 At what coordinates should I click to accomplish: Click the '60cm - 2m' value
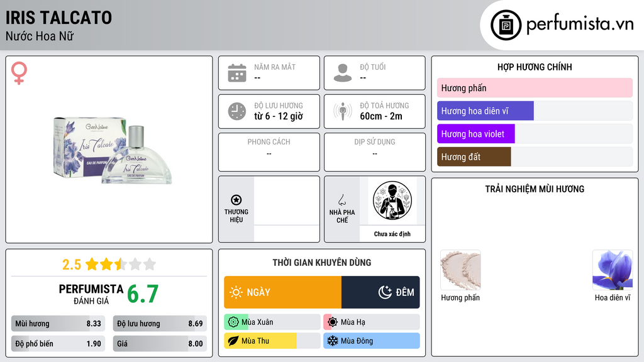(381, 116)
